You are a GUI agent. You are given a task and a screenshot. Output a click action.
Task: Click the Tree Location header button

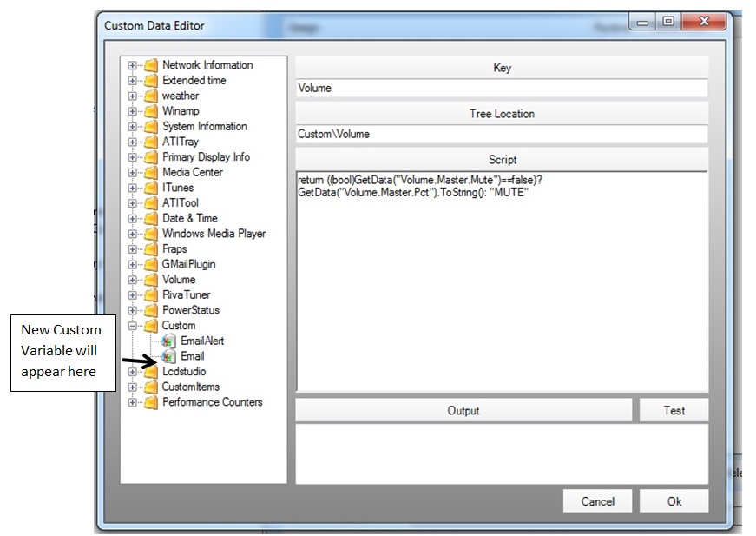[502, 114]
